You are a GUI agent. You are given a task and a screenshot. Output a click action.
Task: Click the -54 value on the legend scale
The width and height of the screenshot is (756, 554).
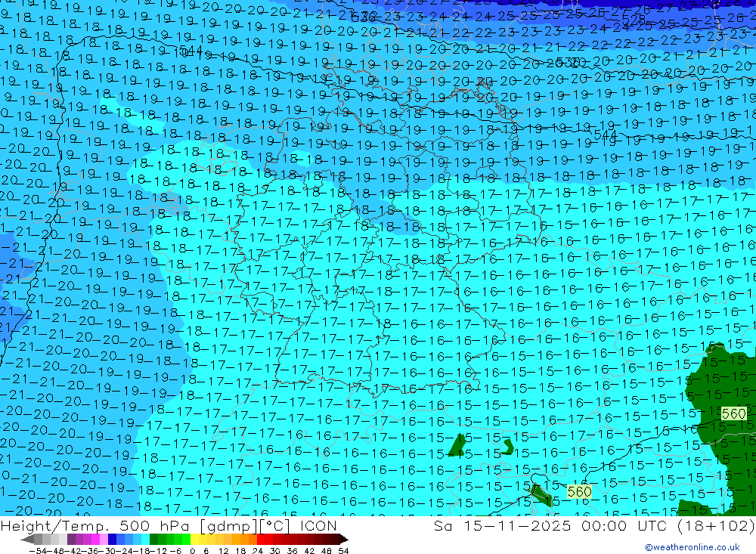coord(38,551)
